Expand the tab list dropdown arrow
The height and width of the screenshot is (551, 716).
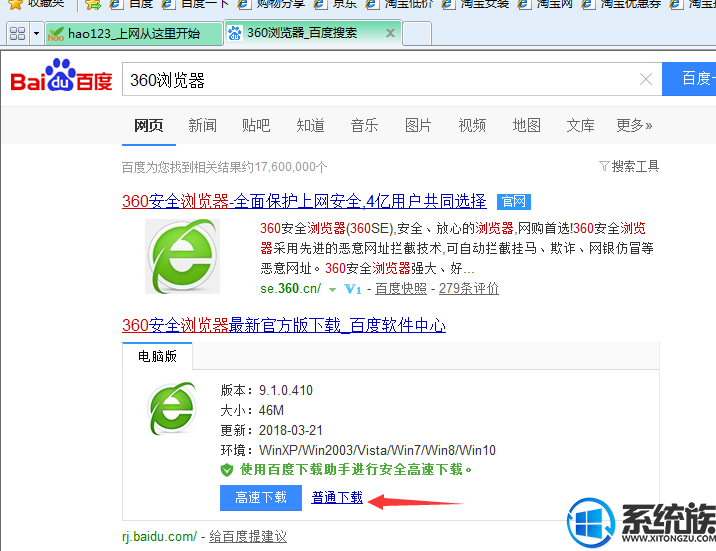[37, 33]
